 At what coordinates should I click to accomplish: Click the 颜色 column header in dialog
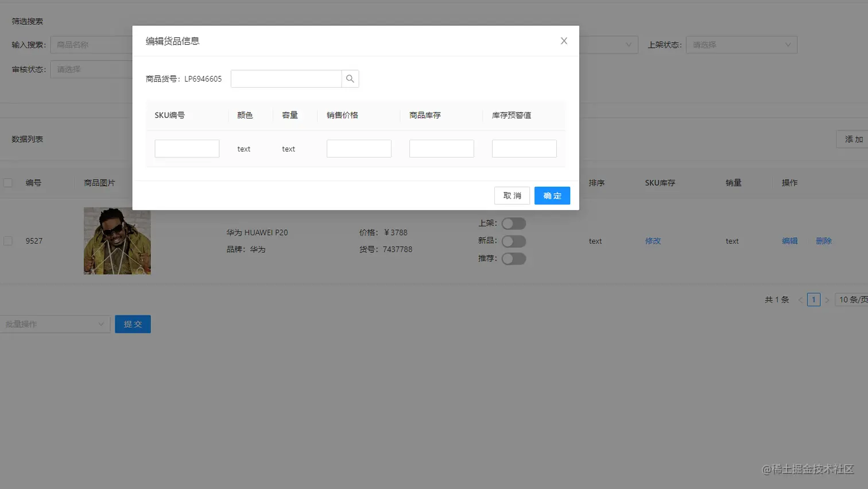tap(245, 115)
